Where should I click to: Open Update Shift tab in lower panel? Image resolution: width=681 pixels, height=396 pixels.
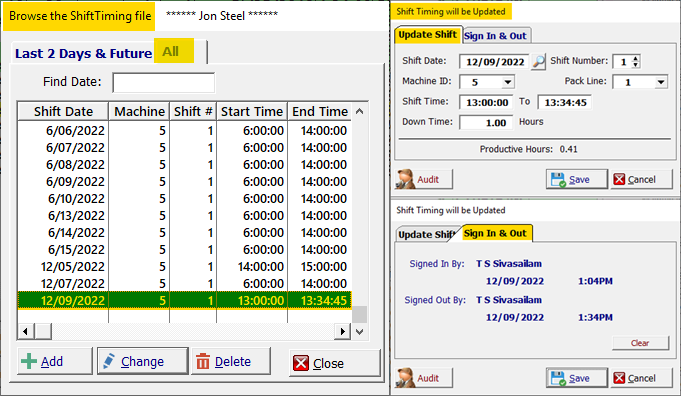[x=426, y=234]
